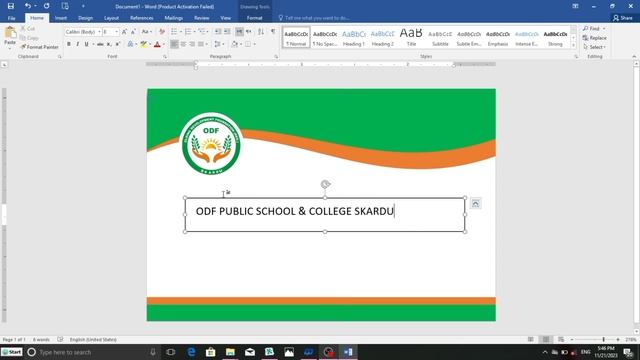640x360 pixels.
Task: Apply superscript formatting
Action: tap(118, 44)
